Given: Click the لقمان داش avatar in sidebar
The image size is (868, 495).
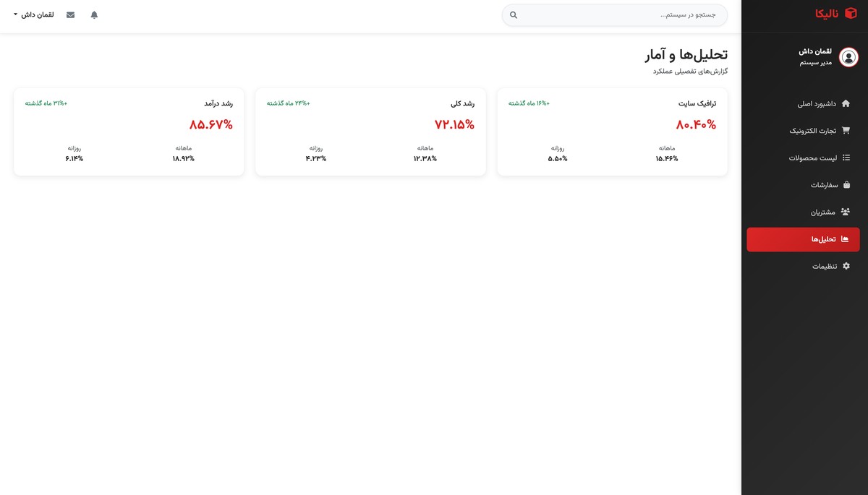Looking at the screenshot, I should point(848,56).
